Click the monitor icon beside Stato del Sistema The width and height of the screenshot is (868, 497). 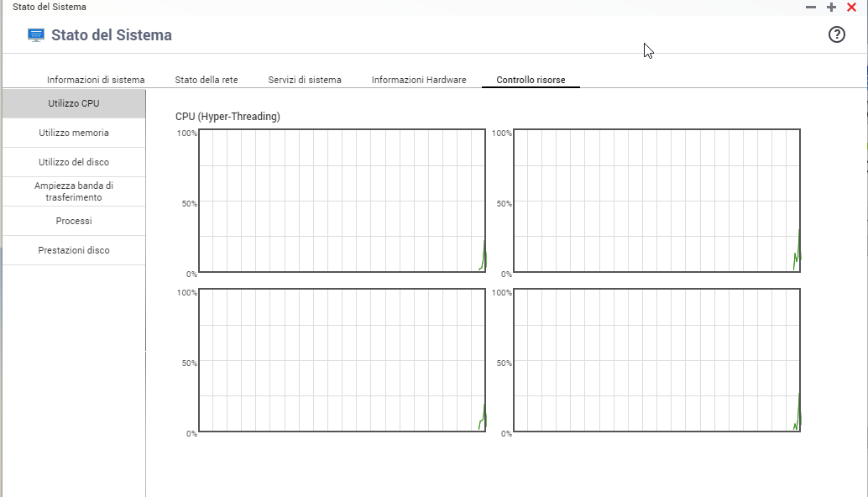pos(36,35)
